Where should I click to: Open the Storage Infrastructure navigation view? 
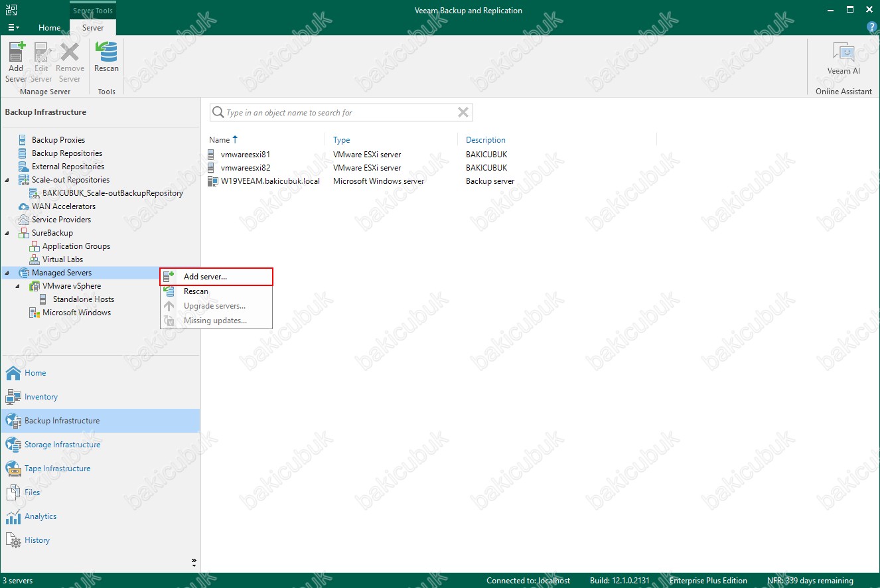tap(100, 445)
